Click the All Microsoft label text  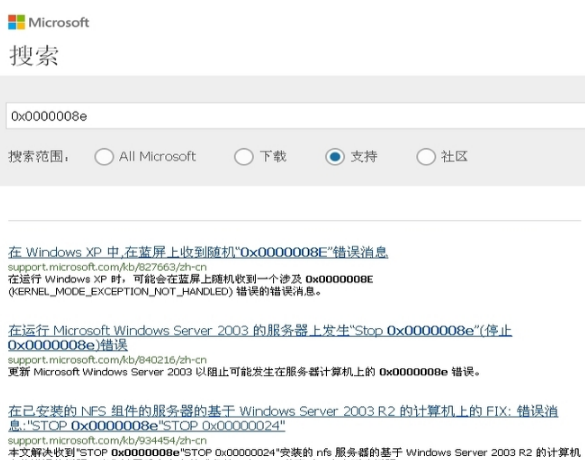[x=157, y=156]
